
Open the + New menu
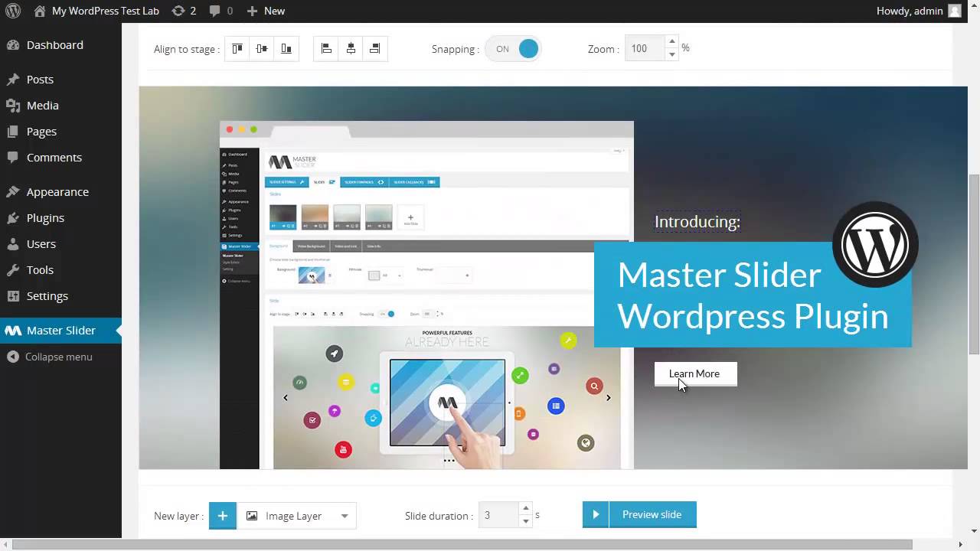coord(266,11)
